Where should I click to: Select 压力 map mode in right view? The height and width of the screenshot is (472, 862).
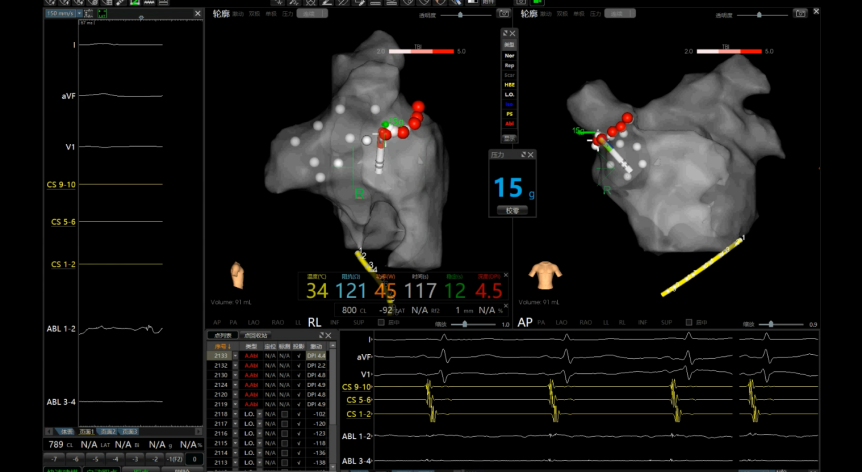[x=595, y=14]
